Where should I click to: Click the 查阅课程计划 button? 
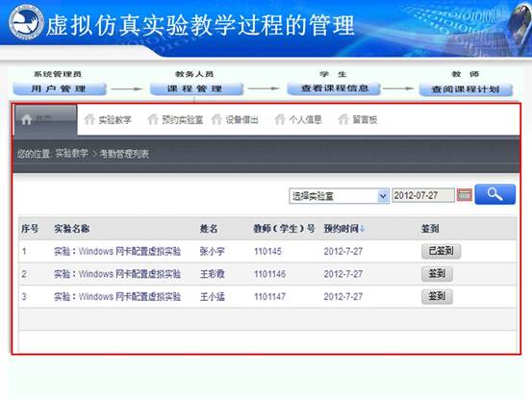coord(466,89)
